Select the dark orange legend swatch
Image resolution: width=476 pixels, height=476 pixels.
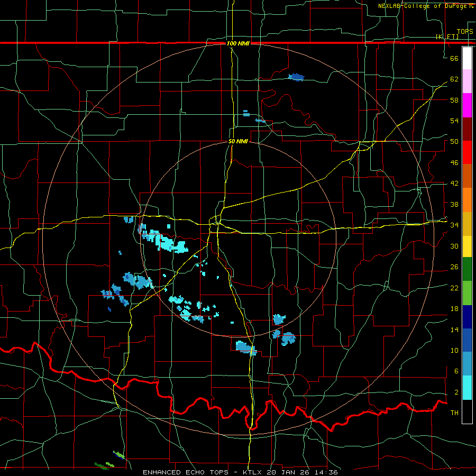pos(467,176)
